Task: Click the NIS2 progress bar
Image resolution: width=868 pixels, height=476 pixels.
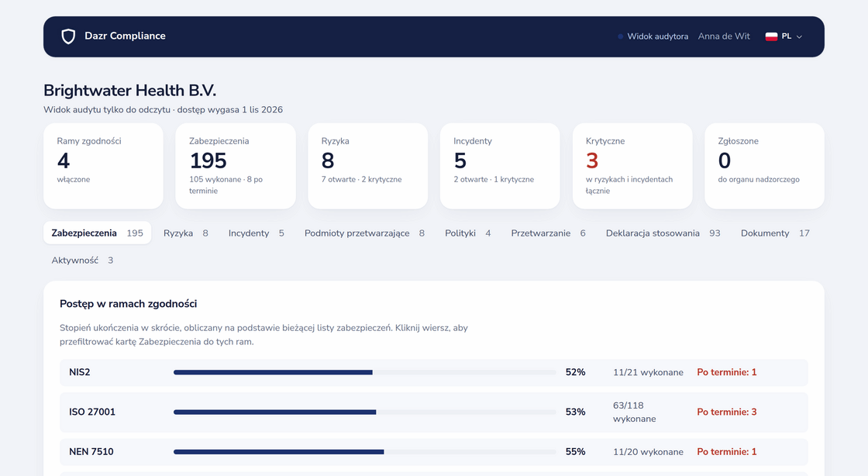Action: pos(365,372)
